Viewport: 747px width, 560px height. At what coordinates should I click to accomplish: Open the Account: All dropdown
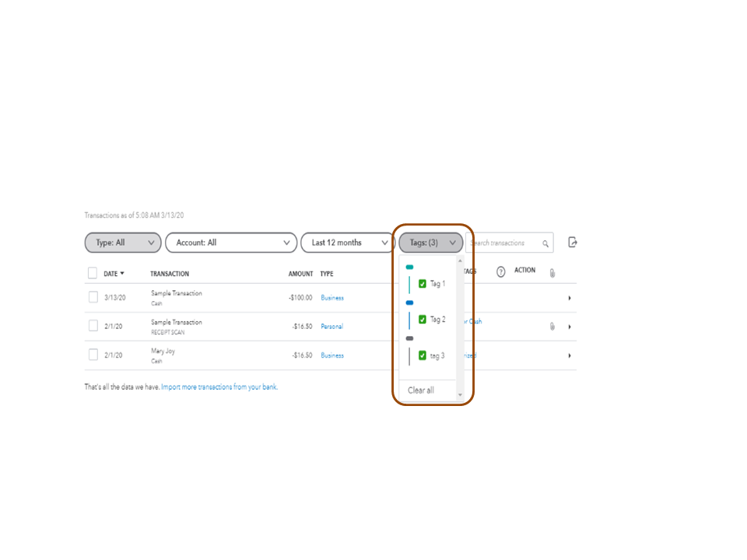coord(231,243)
